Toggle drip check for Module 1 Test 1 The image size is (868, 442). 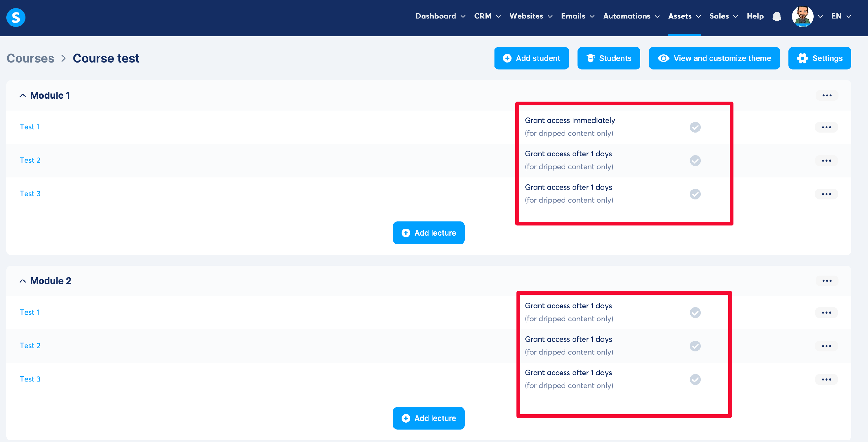click(695, 127)
